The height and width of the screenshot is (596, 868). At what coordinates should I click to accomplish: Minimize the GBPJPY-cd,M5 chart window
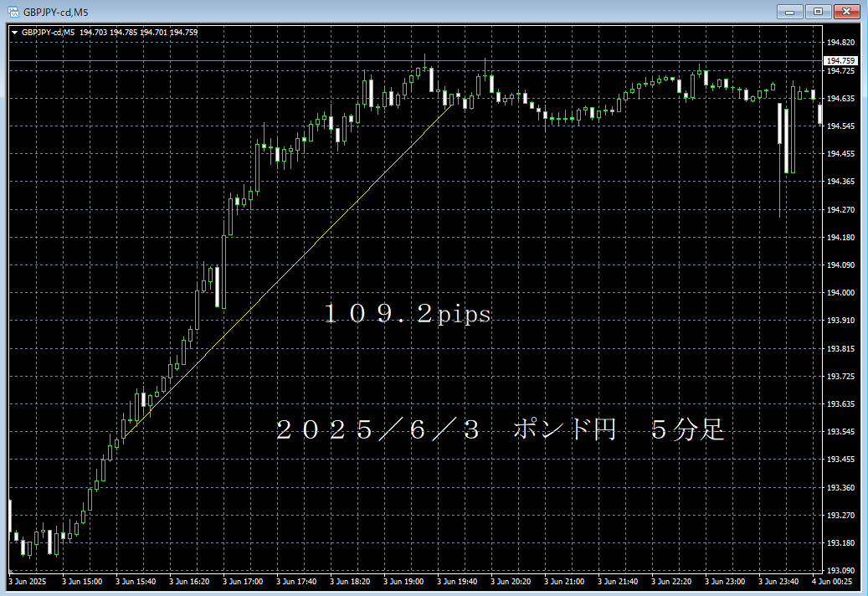[790, 12]
